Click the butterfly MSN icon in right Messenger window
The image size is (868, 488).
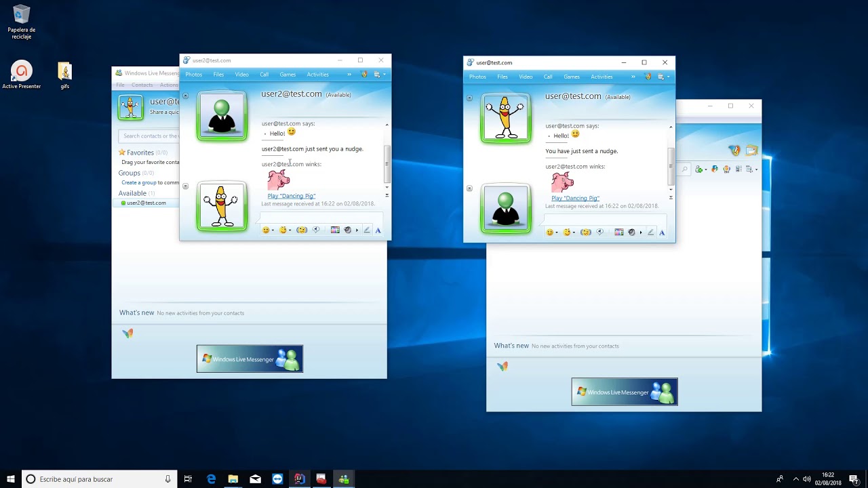[x=502, y=367]
